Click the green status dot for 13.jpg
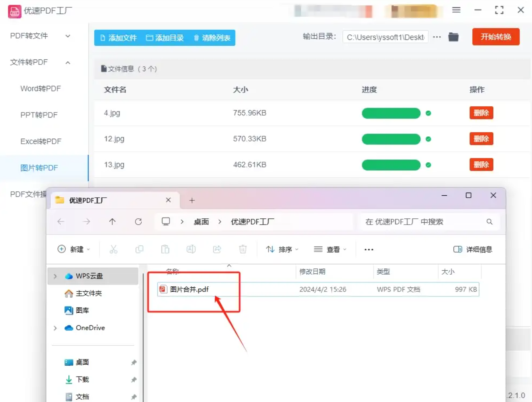The height and width of the screenshot is (402, 532). pos(428,165)
